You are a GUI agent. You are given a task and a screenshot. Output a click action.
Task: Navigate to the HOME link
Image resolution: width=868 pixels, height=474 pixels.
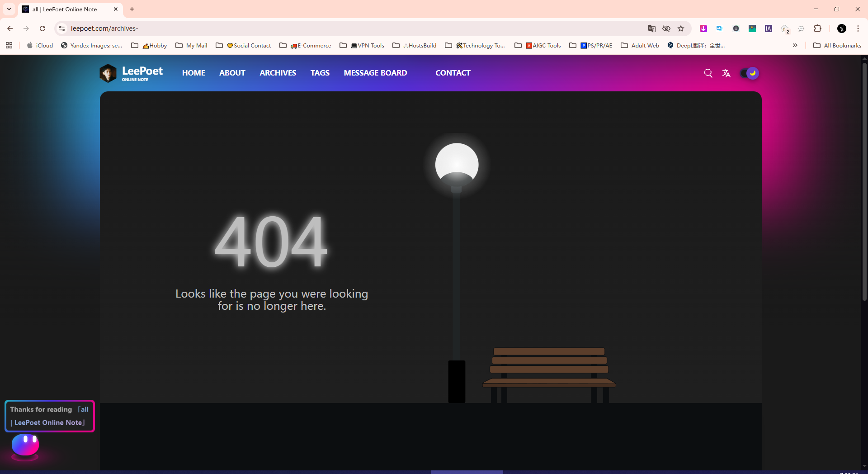[x=193, y=73]
